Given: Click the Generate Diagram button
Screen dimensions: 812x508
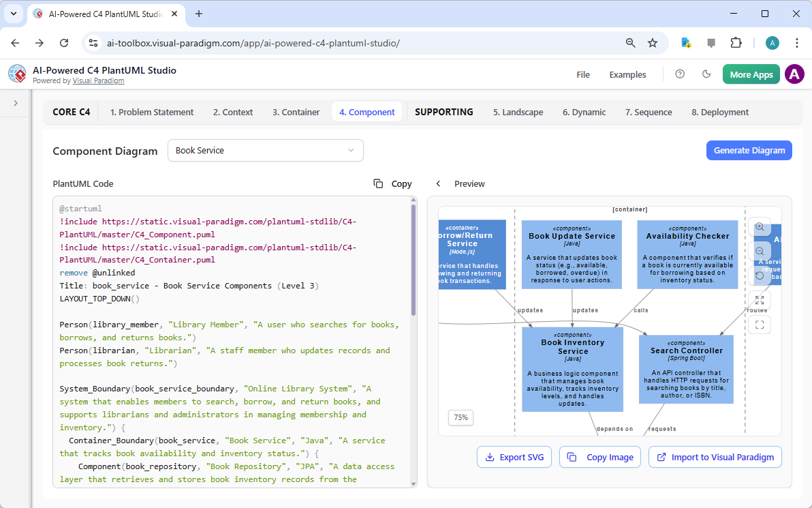Looking at the screenshot, I should [x=749, y=150].
